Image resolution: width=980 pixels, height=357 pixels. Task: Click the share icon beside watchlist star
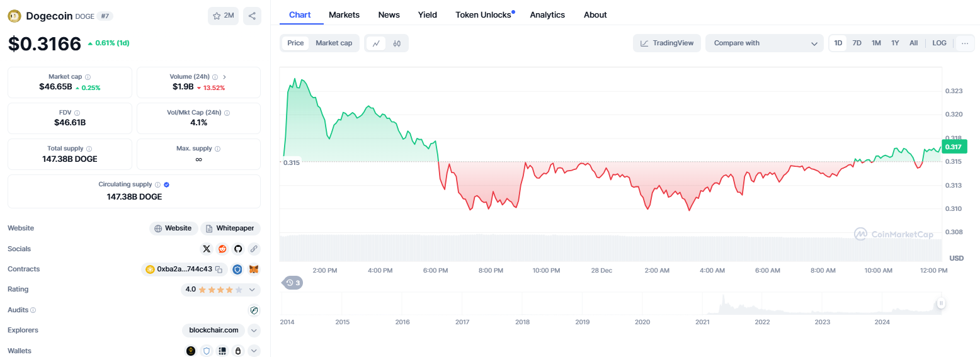point(252,16)
